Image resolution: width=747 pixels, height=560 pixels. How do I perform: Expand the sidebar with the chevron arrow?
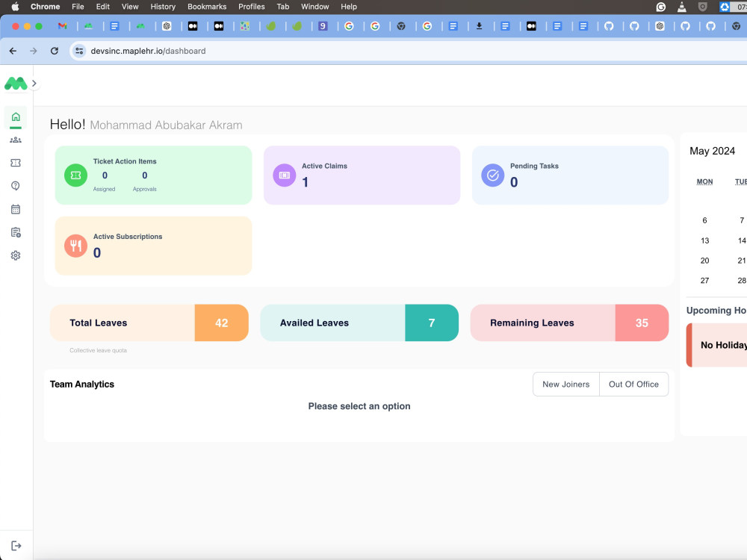34,84
